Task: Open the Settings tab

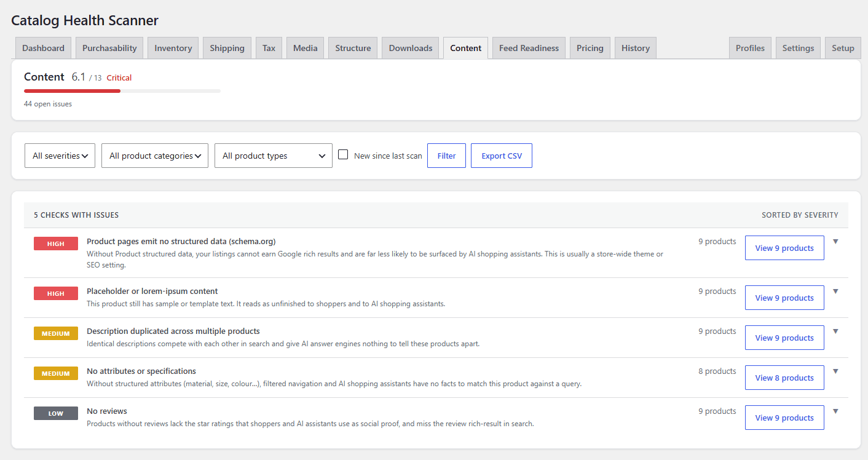Action: coord(798,48)
